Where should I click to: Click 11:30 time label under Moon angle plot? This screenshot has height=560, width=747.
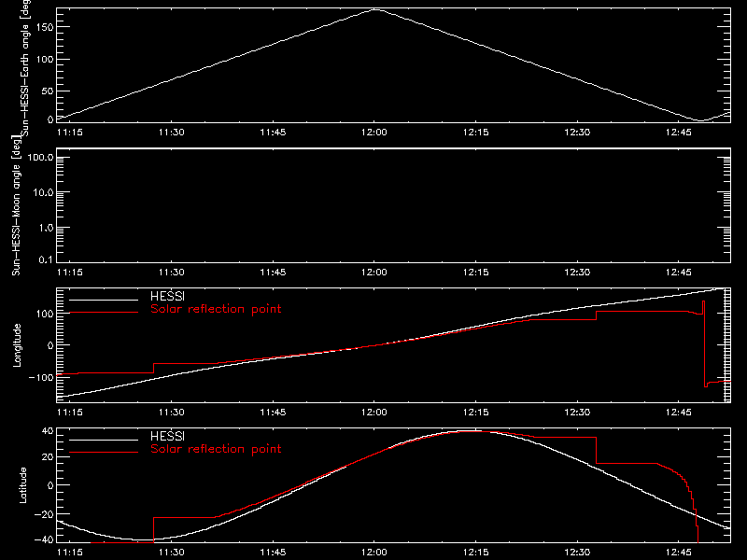[x=171, y=272]
